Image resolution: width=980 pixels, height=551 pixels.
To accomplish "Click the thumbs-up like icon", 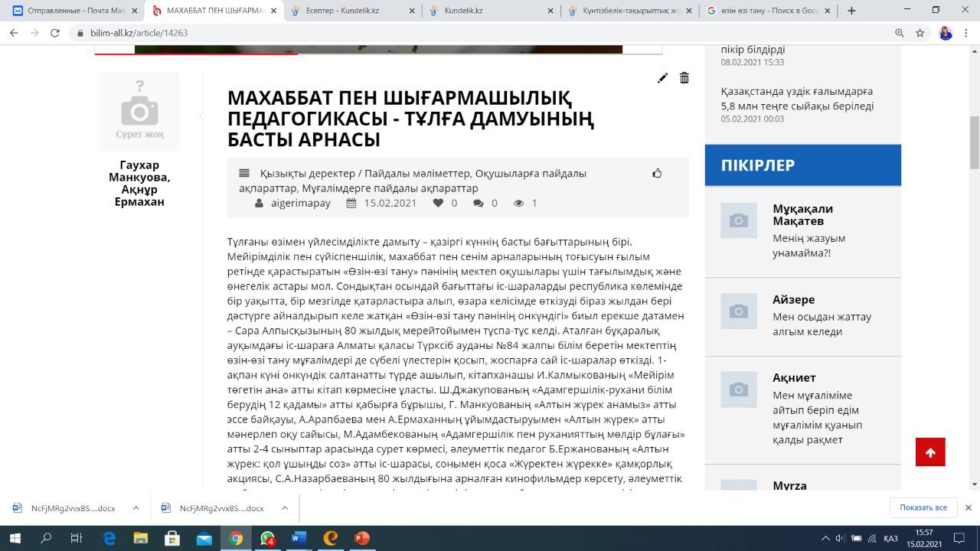I will 657,173.
